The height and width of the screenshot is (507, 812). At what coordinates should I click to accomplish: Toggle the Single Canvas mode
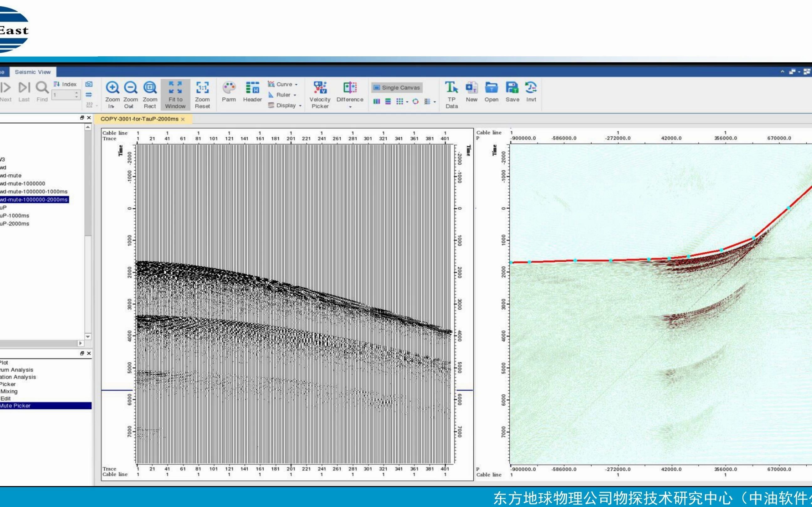(397, 88)
